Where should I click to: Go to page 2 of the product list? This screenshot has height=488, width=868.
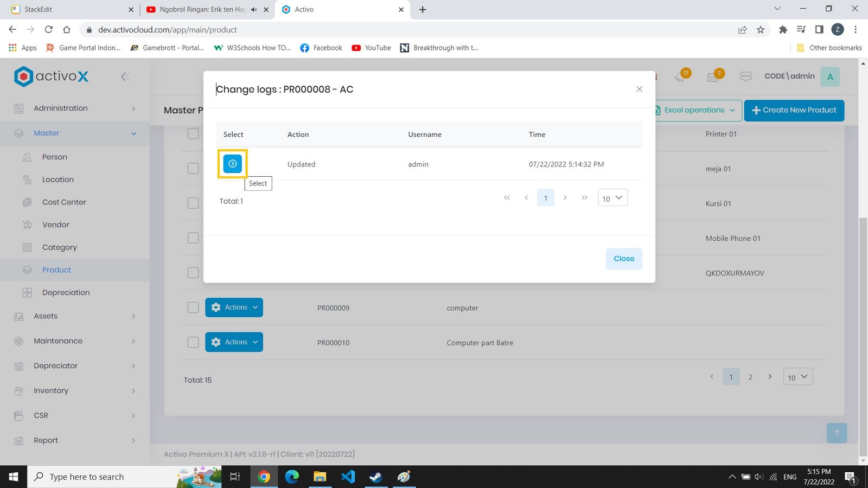coord(750,377)
